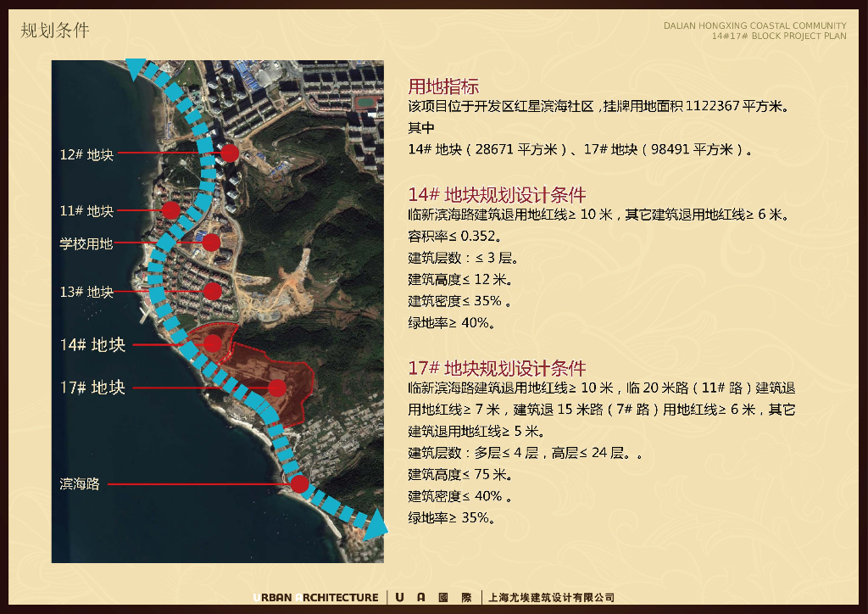Viewport: 868px width, 614px height.
Task: Click the red marker dot for 11# 地块
Action: point(171,210)
